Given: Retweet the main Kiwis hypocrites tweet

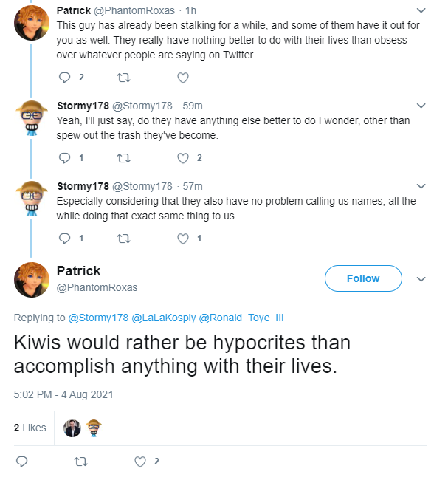Looking at the screenshot, I should click(81, 462).
